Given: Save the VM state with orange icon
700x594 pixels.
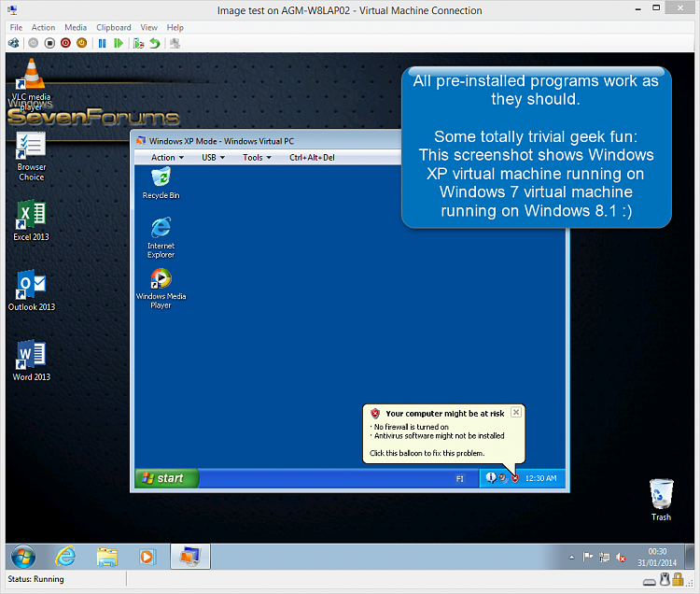Looking at the screenshot, I should (82, 43).
